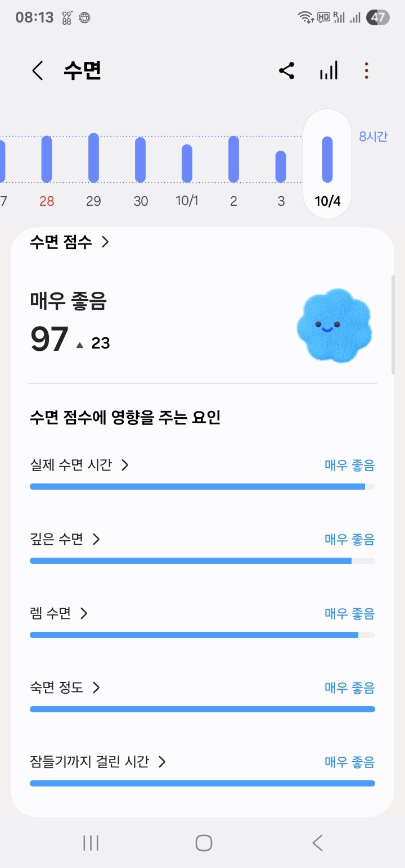Open the sleep trends bar chart icon
405x868 pixels.
(328, 71)
